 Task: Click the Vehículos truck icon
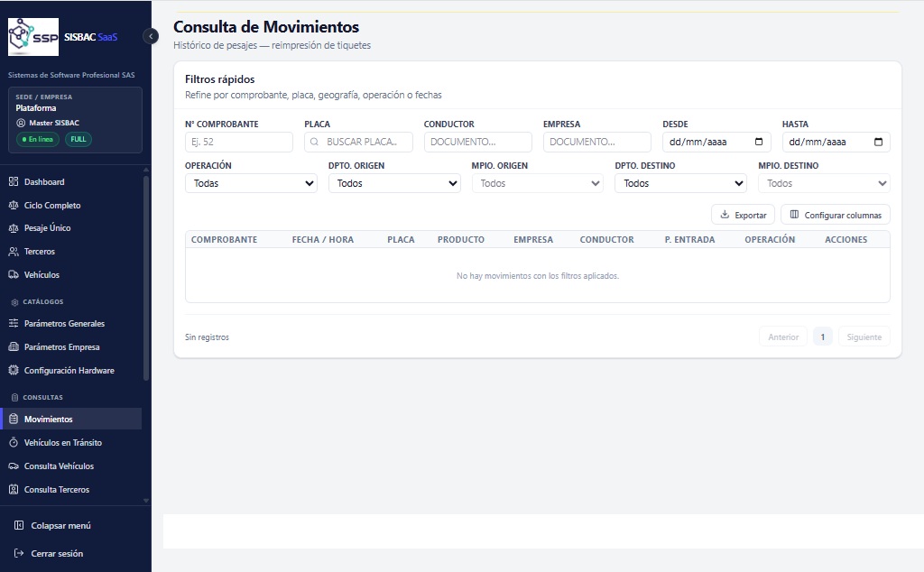coord(14,274)
